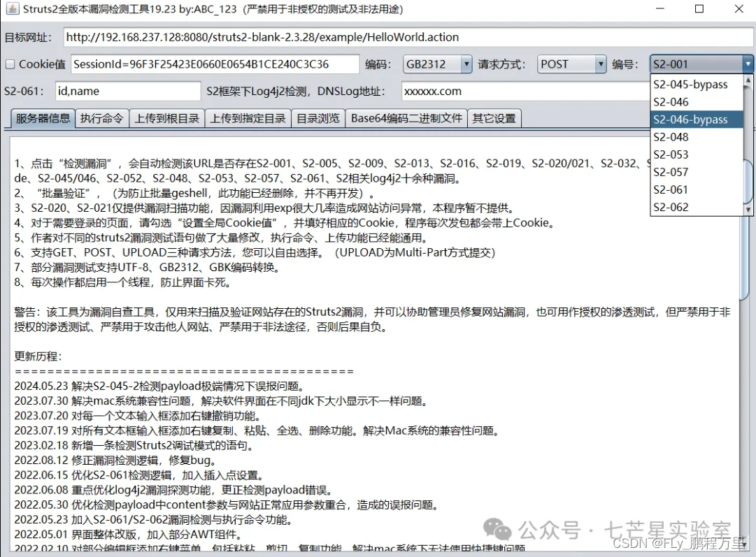The image size is (756, 557).
Task: Select S2-062 from the dropdown list
Action: [x=697, y=207]
